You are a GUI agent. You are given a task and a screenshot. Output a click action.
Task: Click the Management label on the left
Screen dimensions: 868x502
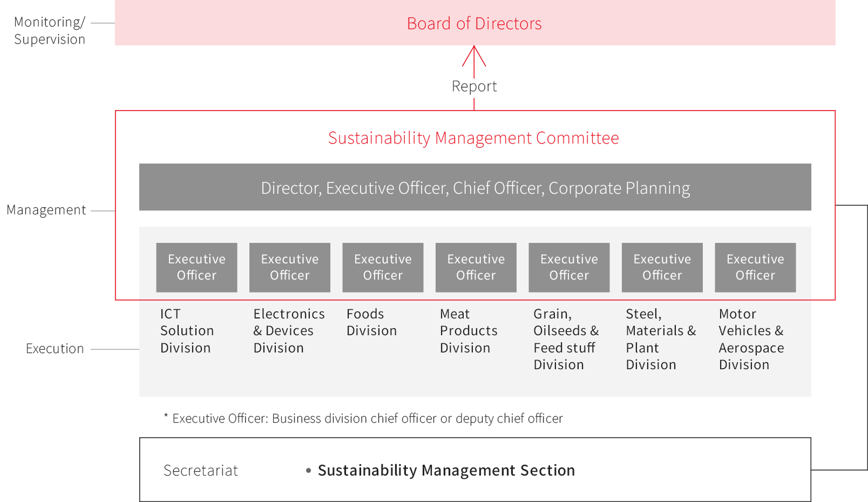point(46,210)
